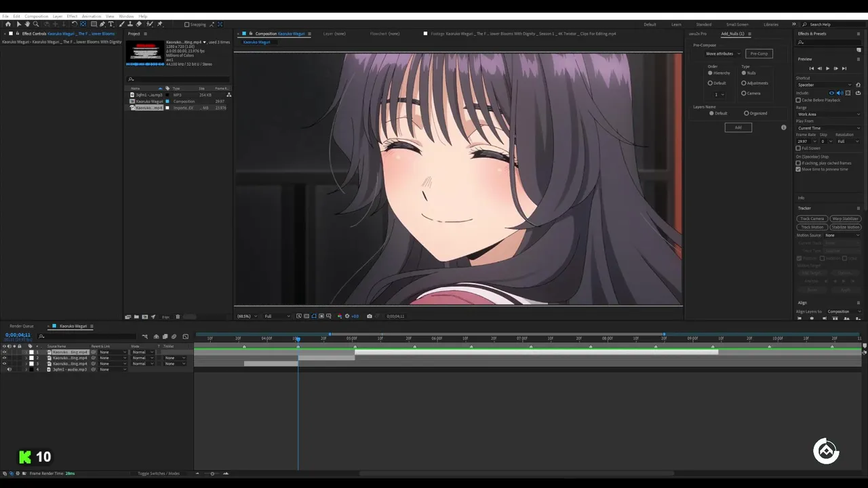The height and width of the screenshot is (488, 868).
Task: Expand layer 1 properties twirl arrow
Action: (x=26, y=352)
